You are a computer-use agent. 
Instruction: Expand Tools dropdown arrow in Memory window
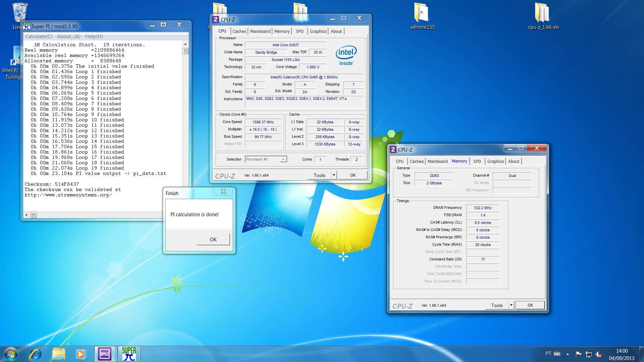[511, 305]
